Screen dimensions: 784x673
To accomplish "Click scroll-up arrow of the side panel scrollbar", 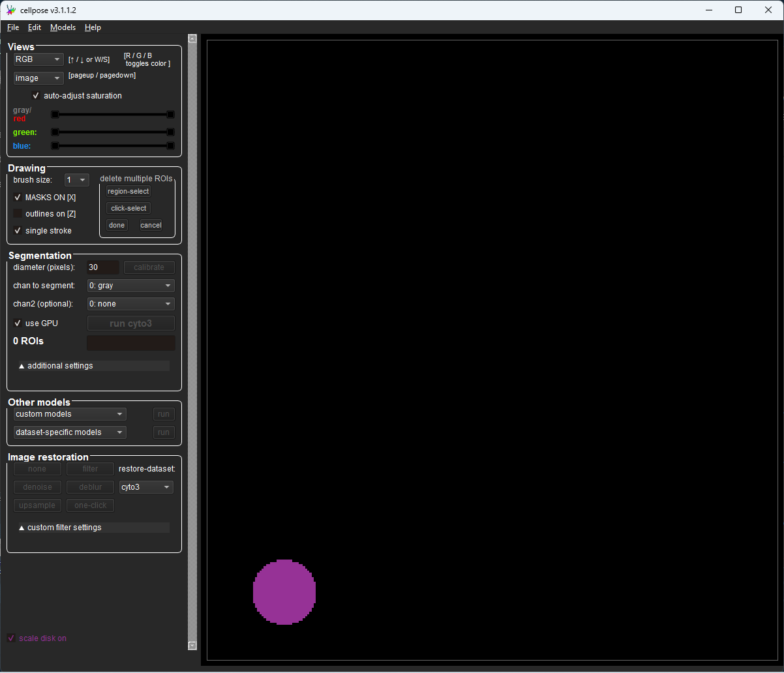I will (x=192, y=38).
